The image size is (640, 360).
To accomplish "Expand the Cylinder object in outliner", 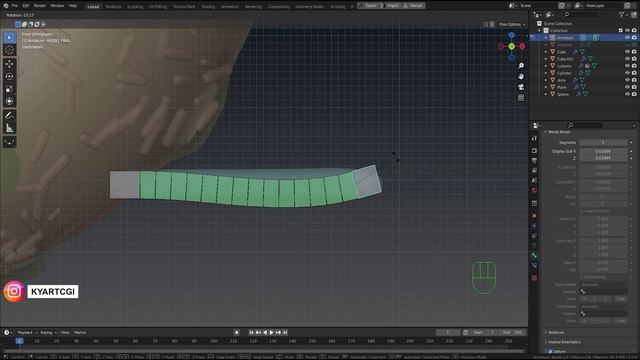I will coord(546,73).
